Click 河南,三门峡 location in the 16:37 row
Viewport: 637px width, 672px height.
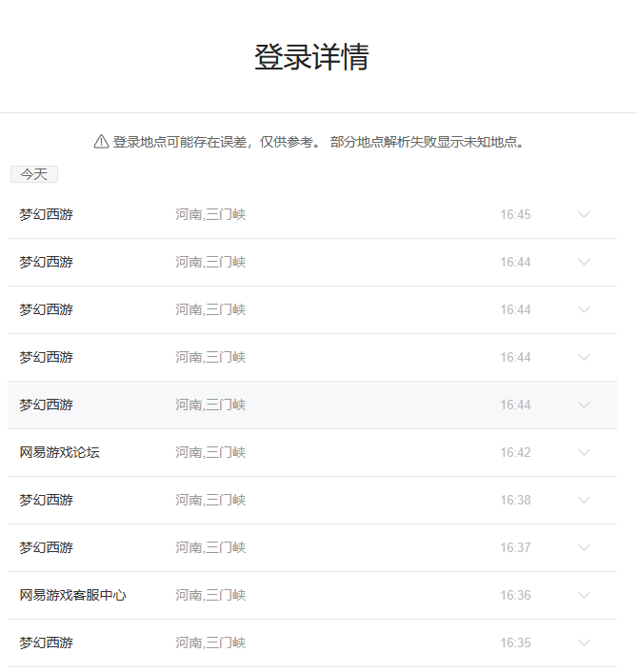tap(210, 547)
